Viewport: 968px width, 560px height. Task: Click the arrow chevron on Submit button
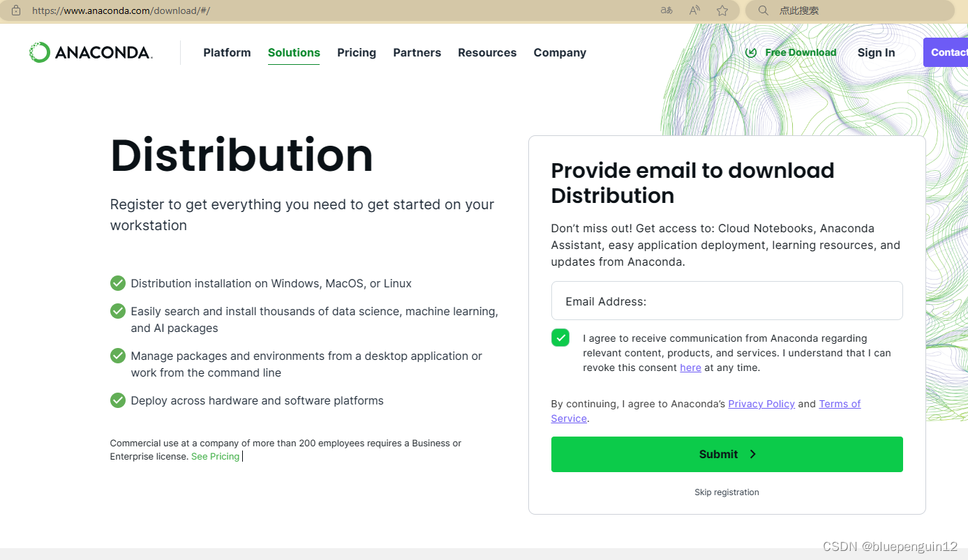click(753, 454)
